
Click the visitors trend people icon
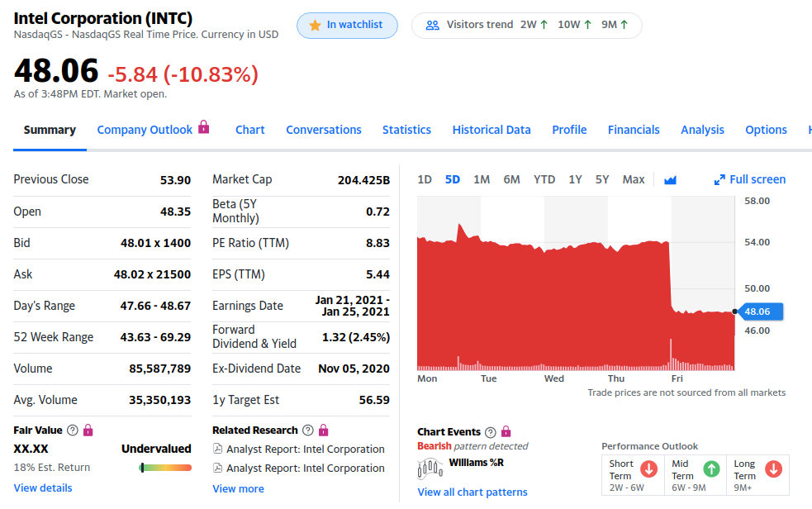(x=432, y=25)
